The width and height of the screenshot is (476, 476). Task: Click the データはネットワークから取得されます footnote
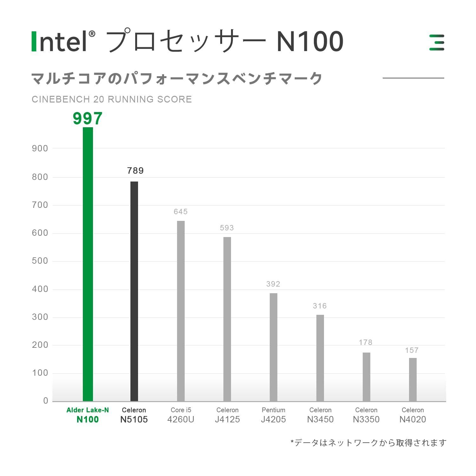point(368,443)
